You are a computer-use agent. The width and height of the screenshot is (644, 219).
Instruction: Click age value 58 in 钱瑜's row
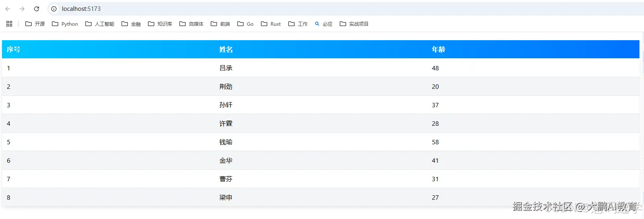(x=435, y=142)
